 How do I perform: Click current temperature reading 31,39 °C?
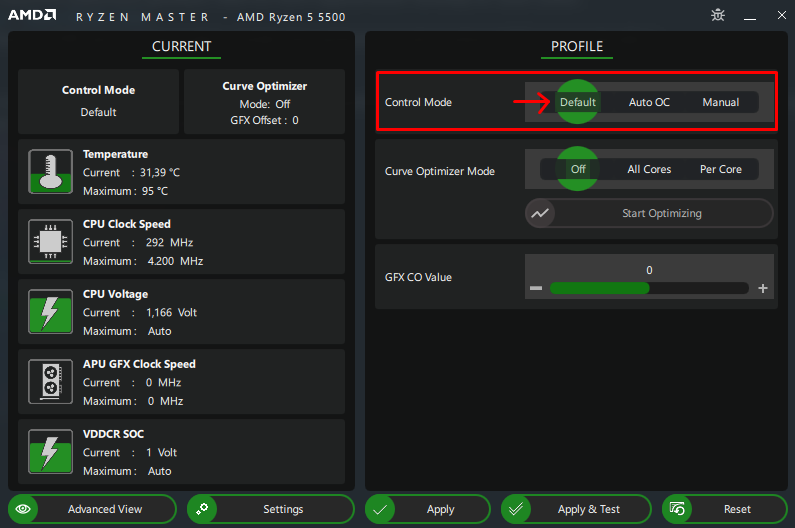[x=160, y=172]
